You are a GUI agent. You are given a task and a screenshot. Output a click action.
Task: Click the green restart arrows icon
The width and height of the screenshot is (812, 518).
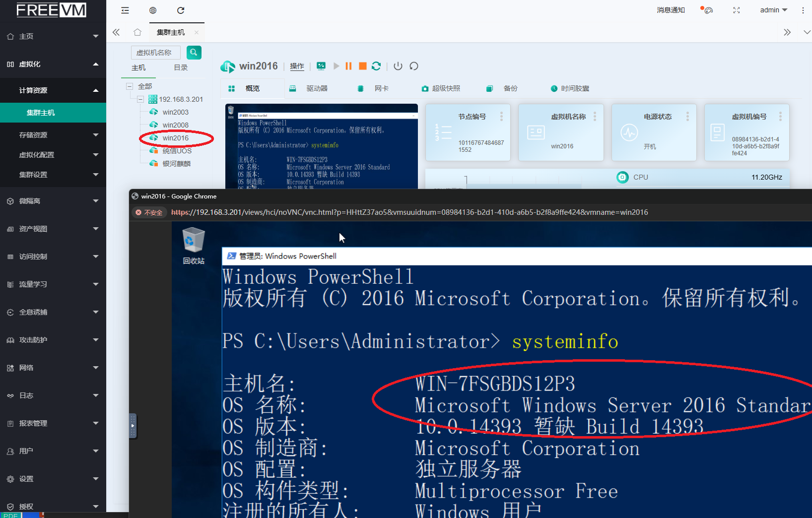tap(376, 66)
